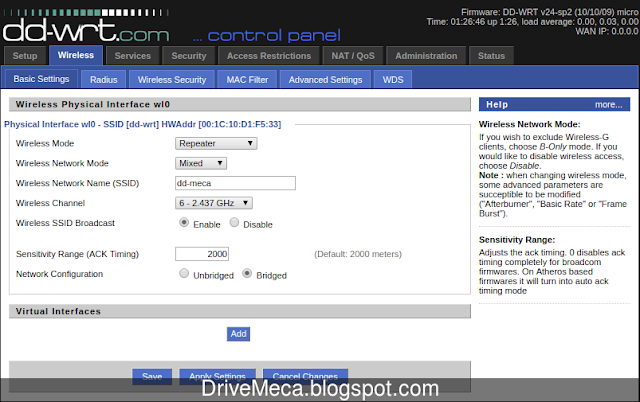Expand the Wireless Mode dropdown
Viewport: 640px width, 402px height.
coord(216,144)
